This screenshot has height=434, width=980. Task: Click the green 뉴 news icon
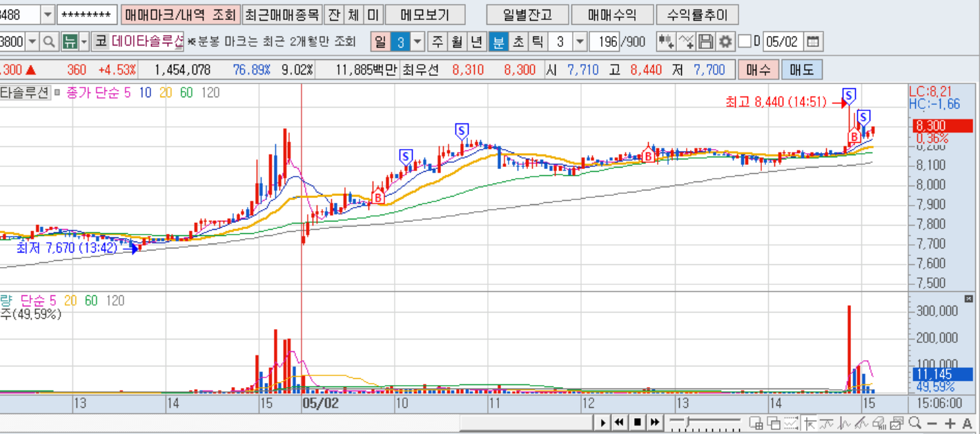[70, 41]
